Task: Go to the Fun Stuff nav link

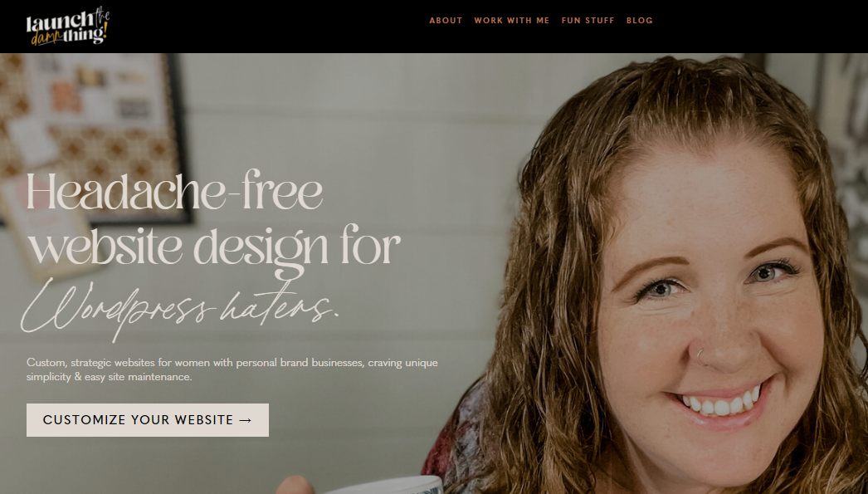Action: coord(588,21)
